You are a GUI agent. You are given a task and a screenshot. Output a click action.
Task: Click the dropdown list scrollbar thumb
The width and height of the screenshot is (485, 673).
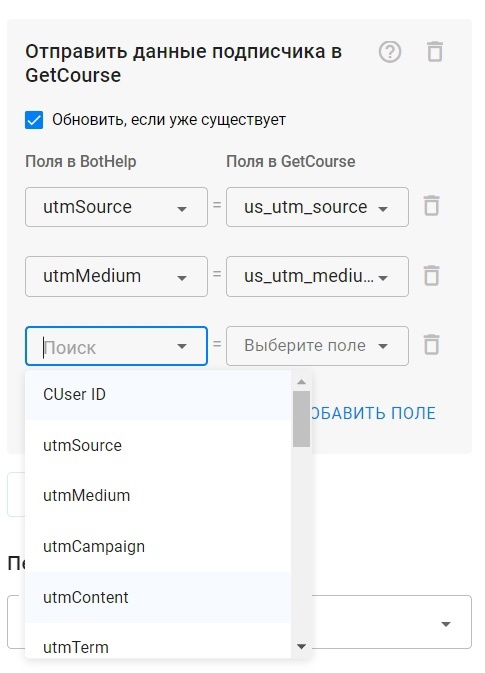point(301,418)
